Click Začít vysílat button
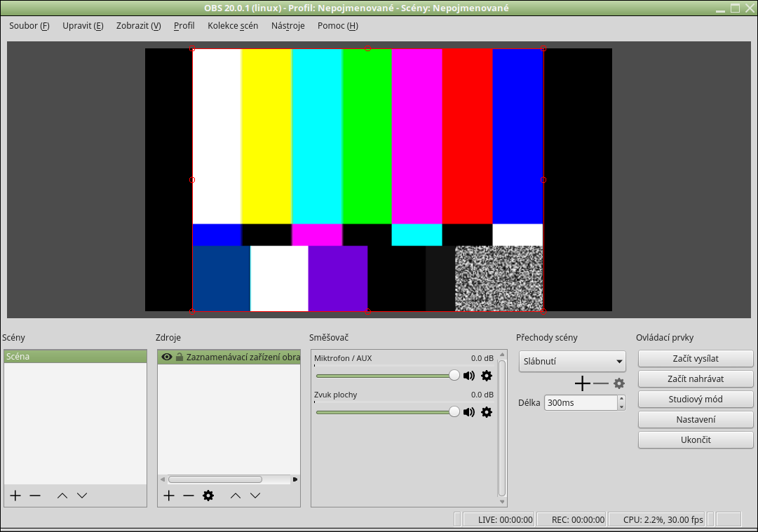Viewport: 758px width, 532px height. [x=696, y=359]
